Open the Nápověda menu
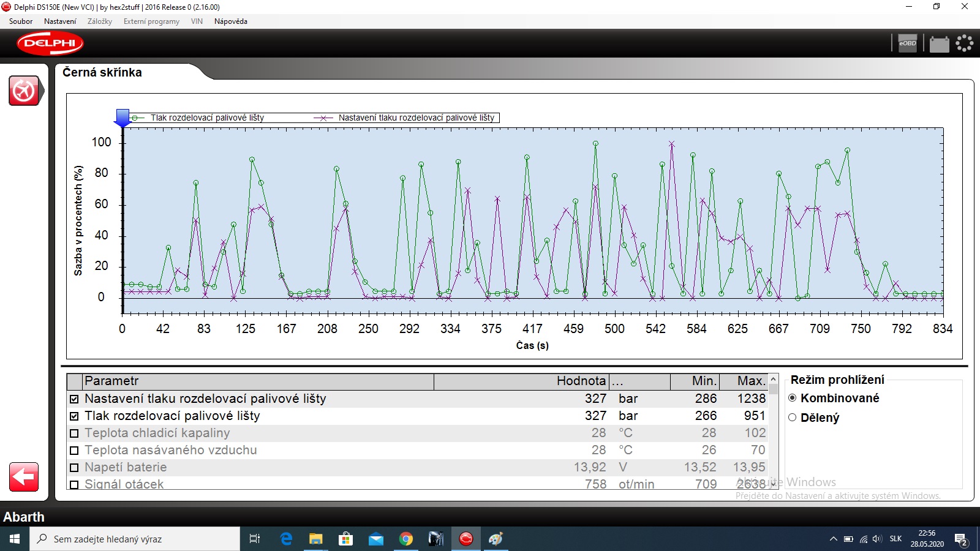 click(230, 21)
